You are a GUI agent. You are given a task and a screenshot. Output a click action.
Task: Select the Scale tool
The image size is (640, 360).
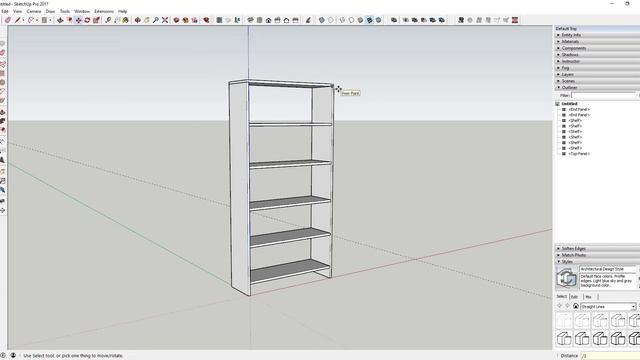point(96,20)
